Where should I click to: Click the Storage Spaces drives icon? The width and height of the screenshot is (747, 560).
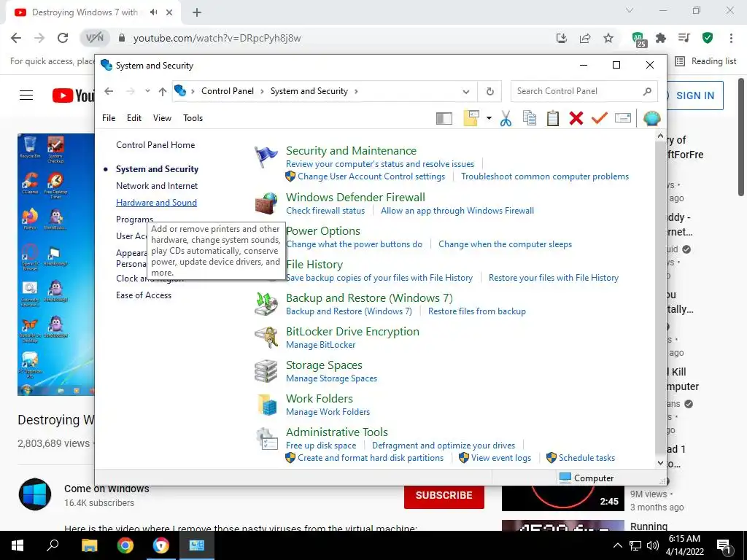(x=266, y=371)
